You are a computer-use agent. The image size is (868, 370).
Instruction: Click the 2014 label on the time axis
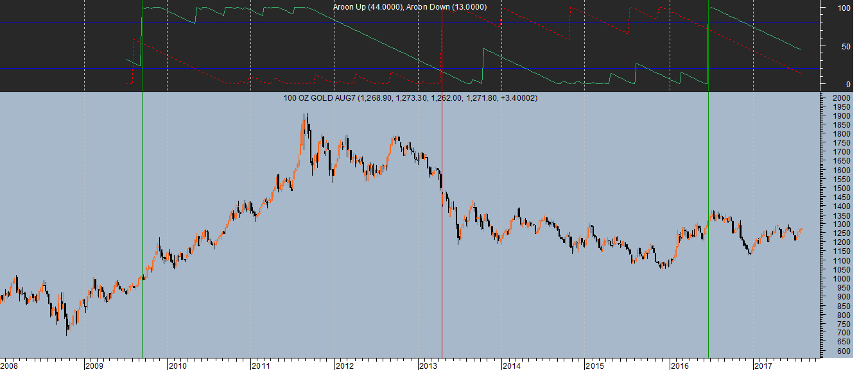tap(512, 365)
